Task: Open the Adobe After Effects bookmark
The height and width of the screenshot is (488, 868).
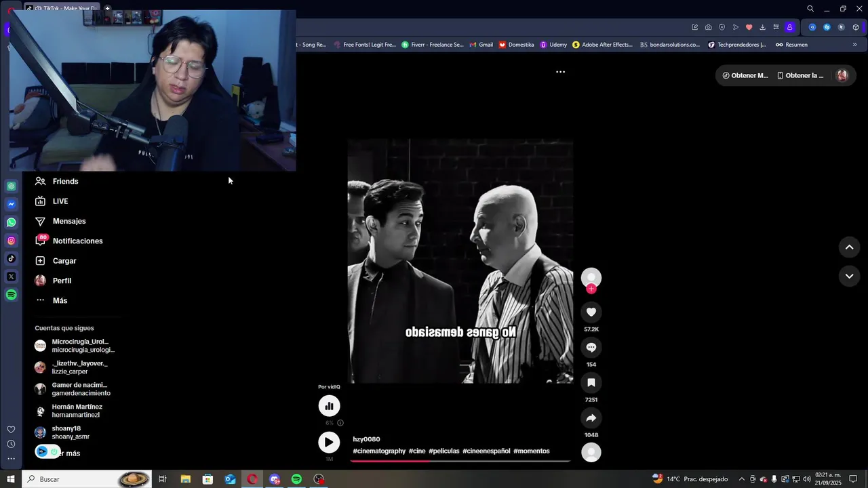Action: [x=602, y=45]
